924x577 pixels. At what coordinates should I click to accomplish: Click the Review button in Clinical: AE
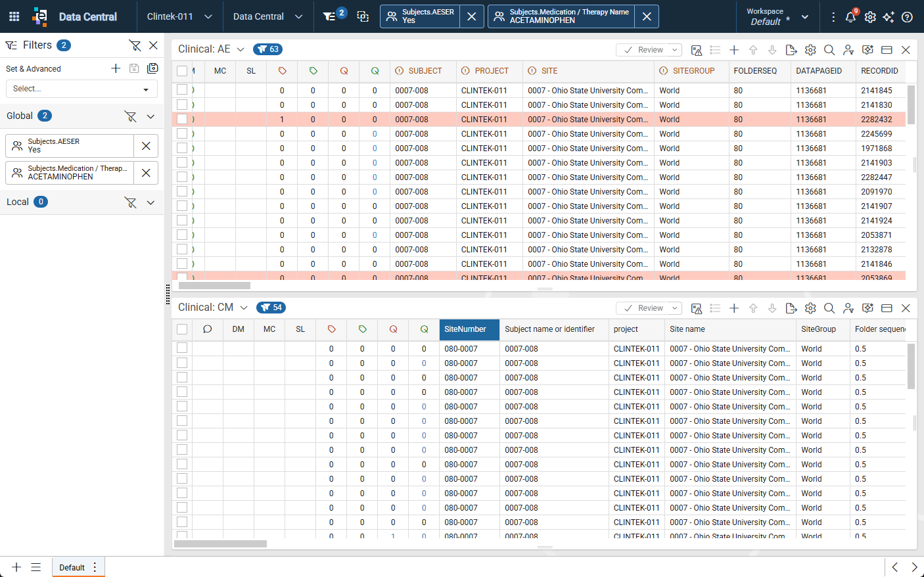(x=643, y=50)
